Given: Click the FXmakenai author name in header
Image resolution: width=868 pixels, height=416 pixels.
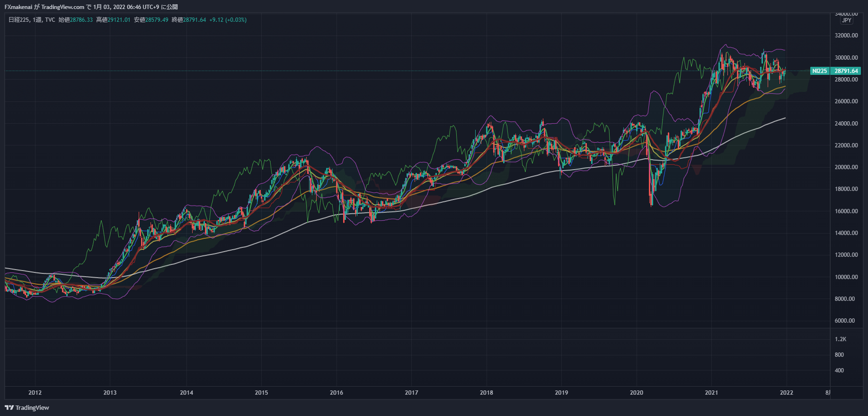Looking at the screenshot, I should point(18,7).
